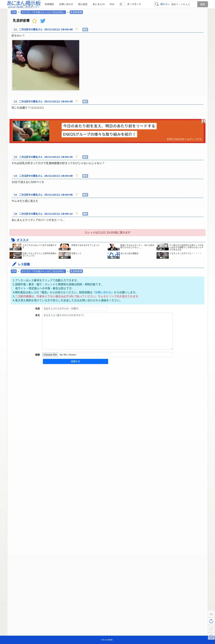Share the thread via the Twitter bird icon
Image resolution: width=215 pixels, height=644 pixels.
[x=43, y=21]
